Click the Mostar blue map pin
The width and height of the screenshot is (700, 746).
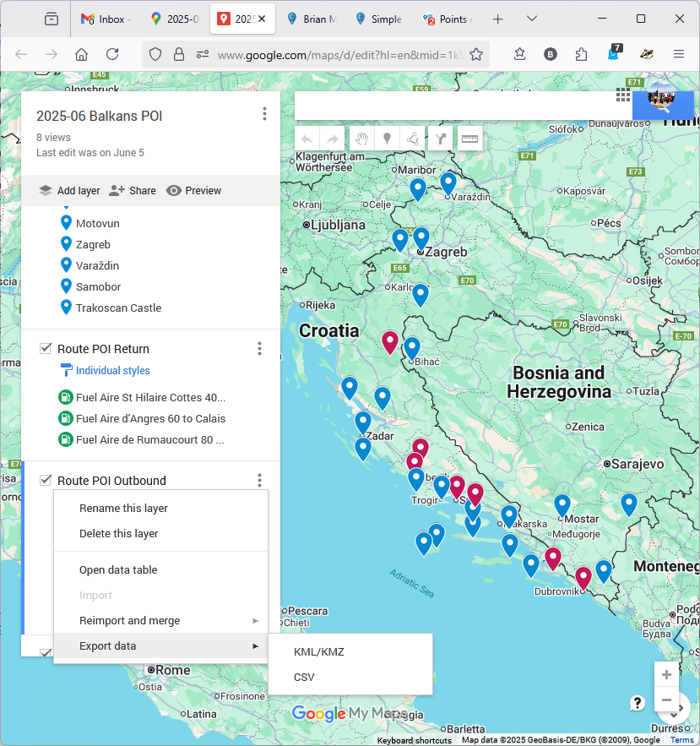click(x=562, y=505)
